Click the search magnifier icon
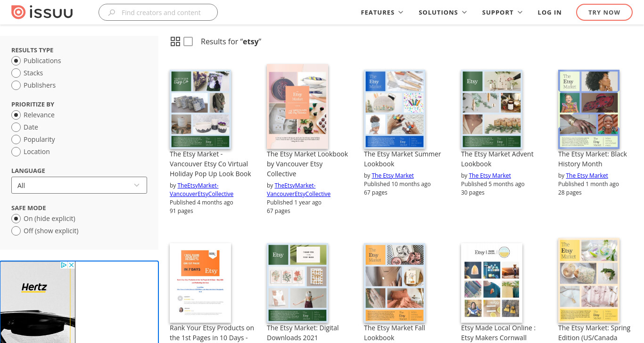The height and width of the screenshot is (343, 644). pyautogui.click(x=112, y=13)
